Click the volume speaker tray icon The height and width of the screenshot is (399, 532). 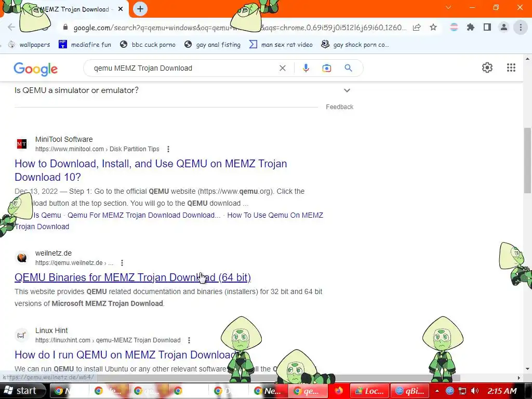(475, 391)
